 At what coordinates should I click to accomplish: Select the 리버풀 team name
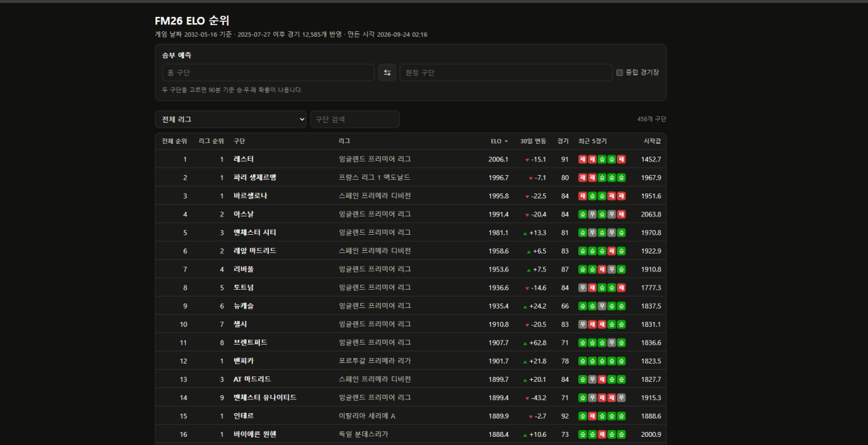click(x=243, y=269)
